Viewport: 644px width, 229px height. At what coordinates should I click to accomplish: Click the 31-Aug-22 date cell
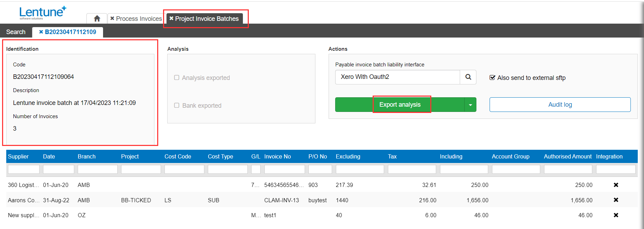coord(56,200)
